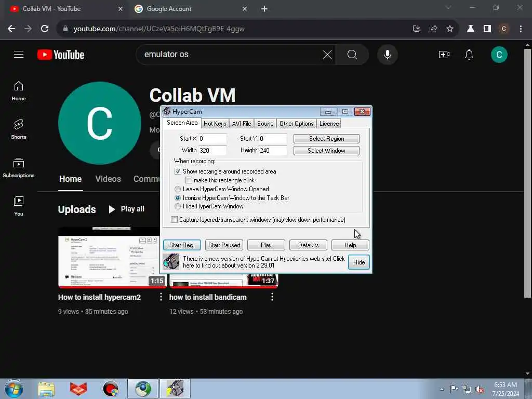This screenshot has width=532, height=399.
Task: Click the browser address bar URL
Action: point(159,29)
